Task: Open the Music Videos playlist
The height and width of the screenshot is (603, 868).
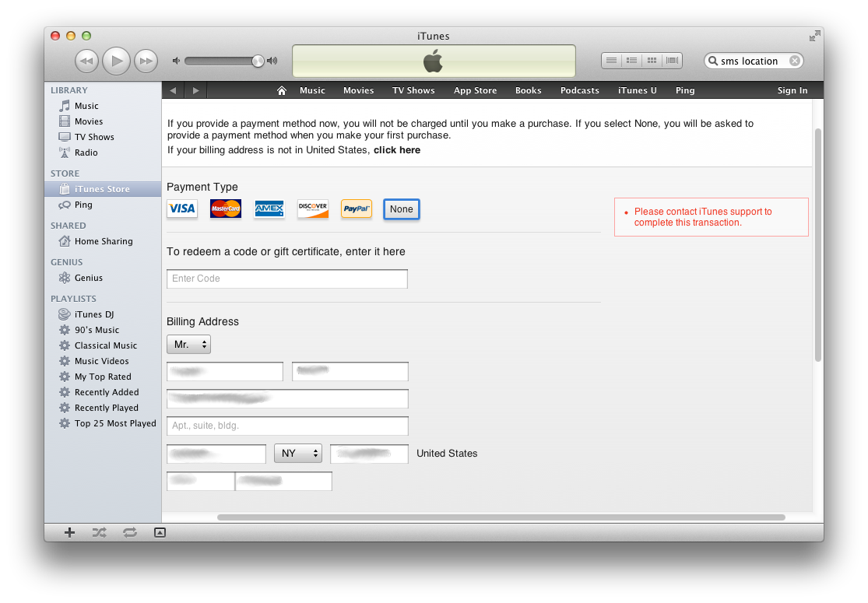Action: tap(103, 361)
